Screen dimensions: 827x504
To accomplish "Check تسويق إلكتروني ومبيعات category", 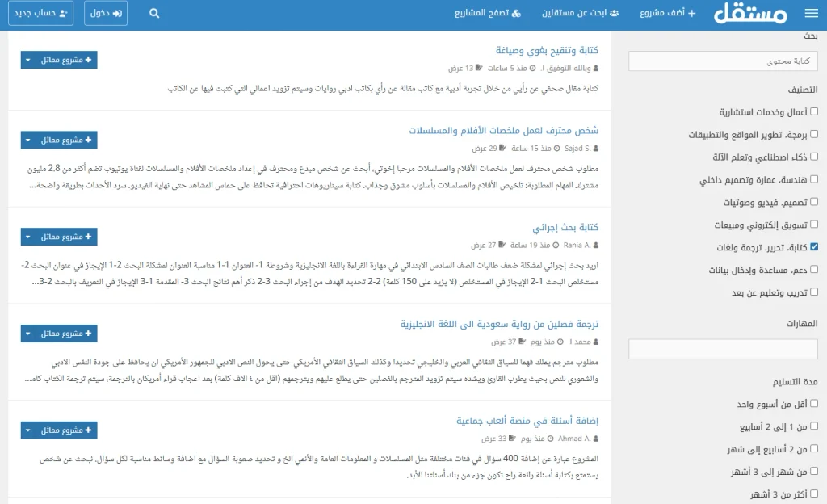I will [814, 224].
